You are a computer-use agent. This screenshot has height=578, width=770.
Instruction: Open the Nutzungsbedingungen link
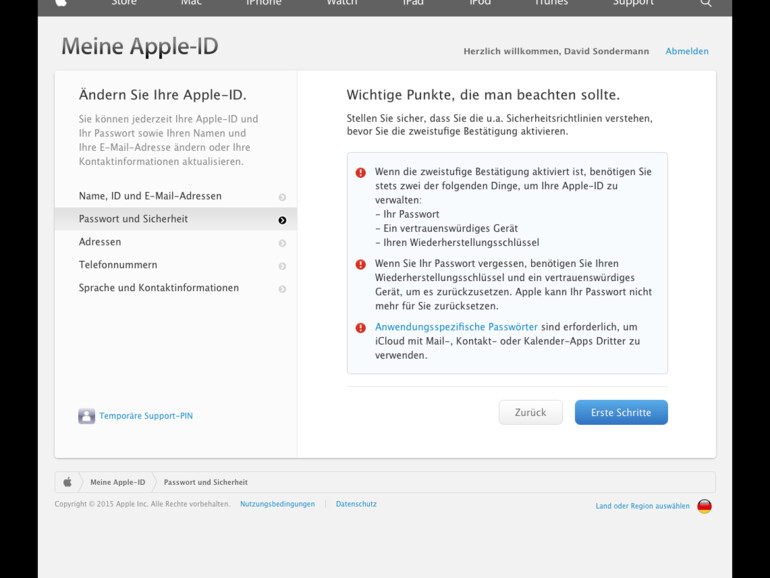[x=277, y=504]
